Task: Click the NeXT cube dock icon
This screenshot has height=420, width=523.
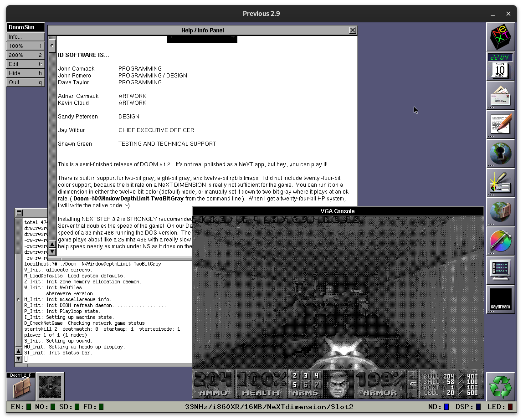Action: point(501,37)
